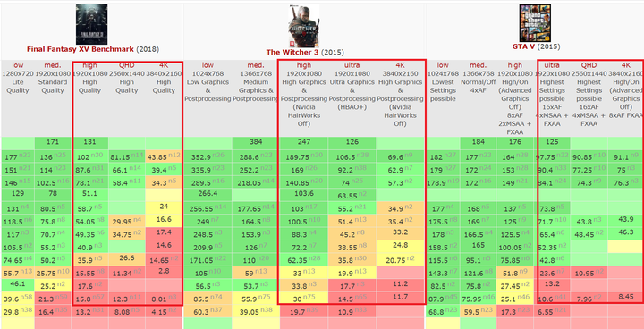644x329 pixels.
Task: Click the 16.6 yellow cell
Action: tap(164, 220)
